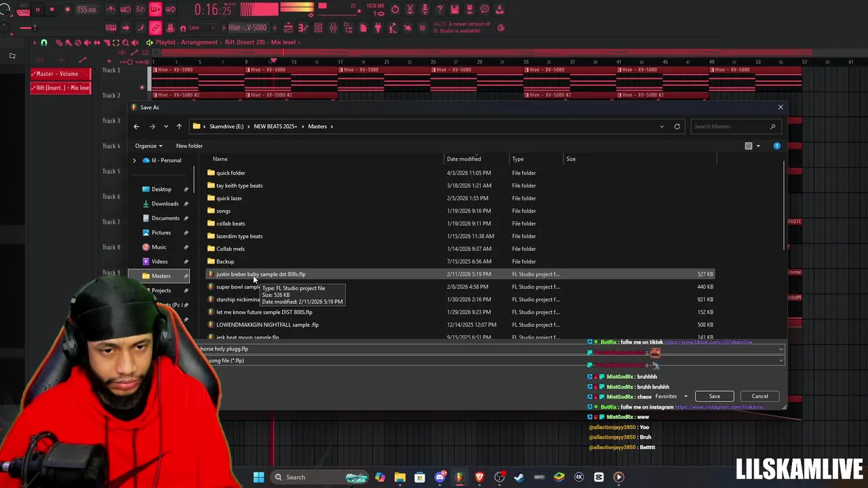
Task: Click the Save As dialog back arrow
Action: [x=136, y=126]
